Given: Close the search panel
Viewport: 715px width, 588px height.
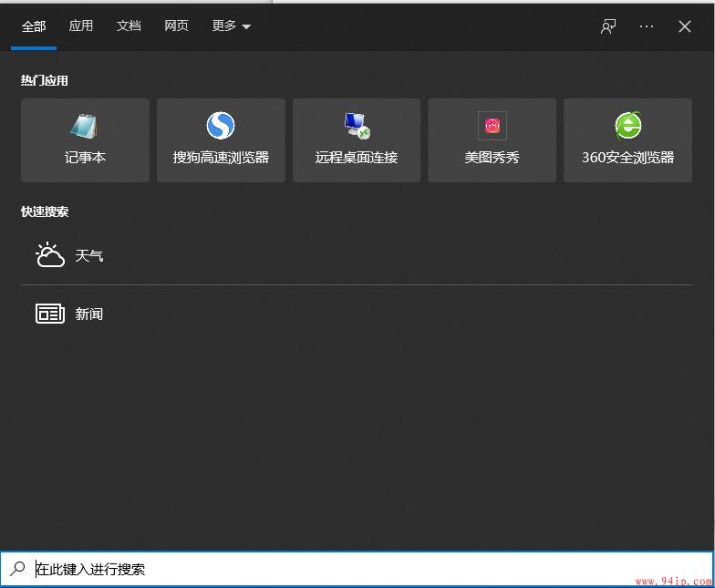Looking at the screenshot, I should (684, 26).
